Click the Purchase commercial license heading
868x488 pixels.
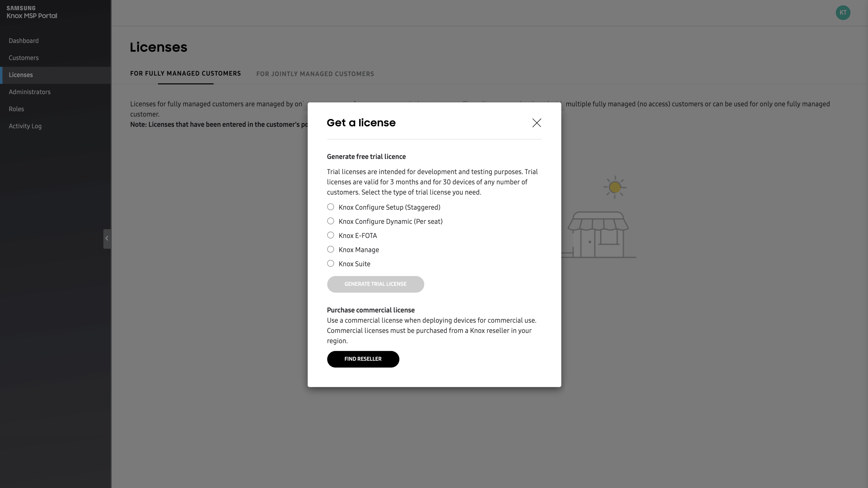coord(371,310)
